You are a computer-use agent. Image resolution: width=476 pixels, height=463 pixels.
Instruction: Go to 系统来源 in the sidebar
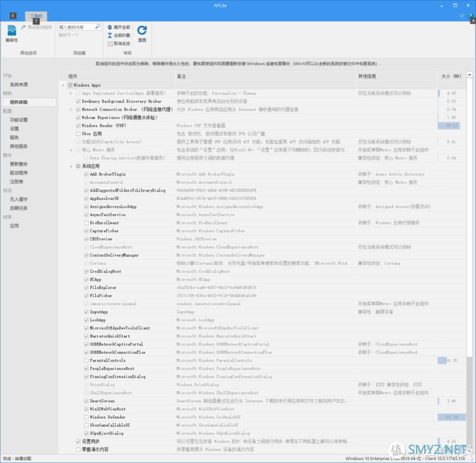pos(19,85)
